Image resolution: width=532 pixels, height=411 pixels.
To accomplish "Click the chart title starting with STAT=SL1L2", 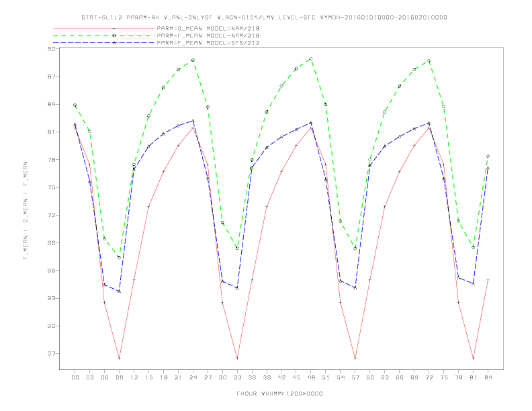I will [x=264, y=17].
